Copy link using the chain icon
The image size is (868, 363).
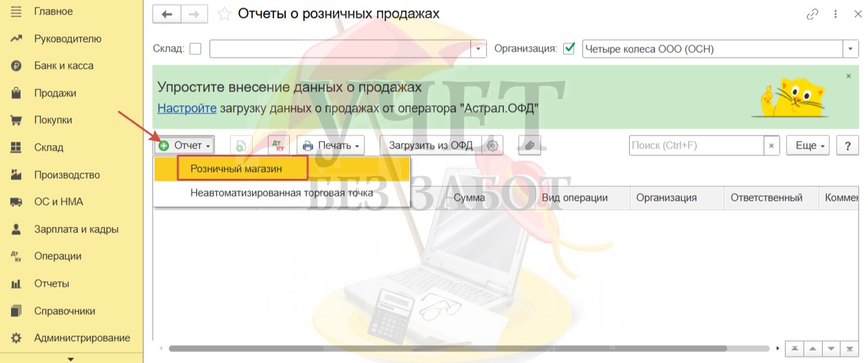pyautogui.click(x=812, y=14)
